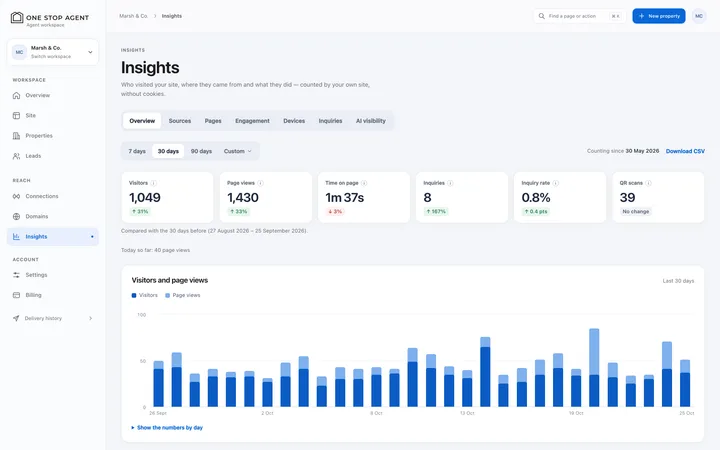Click the One Stop Agent house logo
The image size is (720, 450).
click(x=17, y=17)
